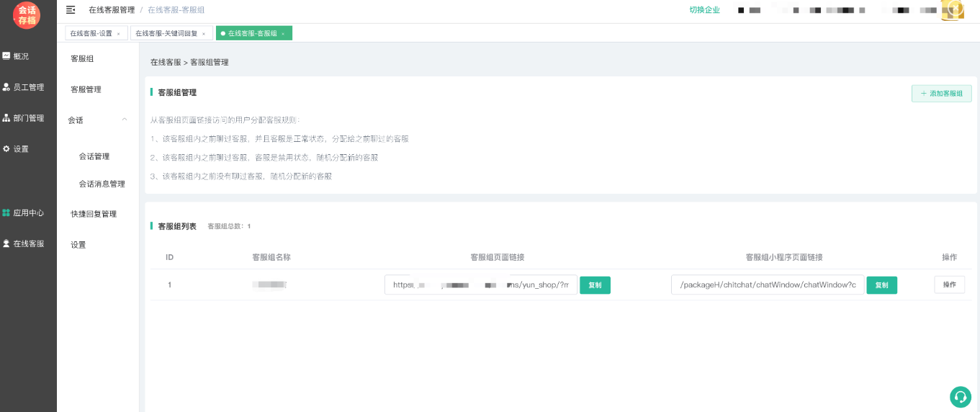Click 切换企业 link in header

pos(704,10)
